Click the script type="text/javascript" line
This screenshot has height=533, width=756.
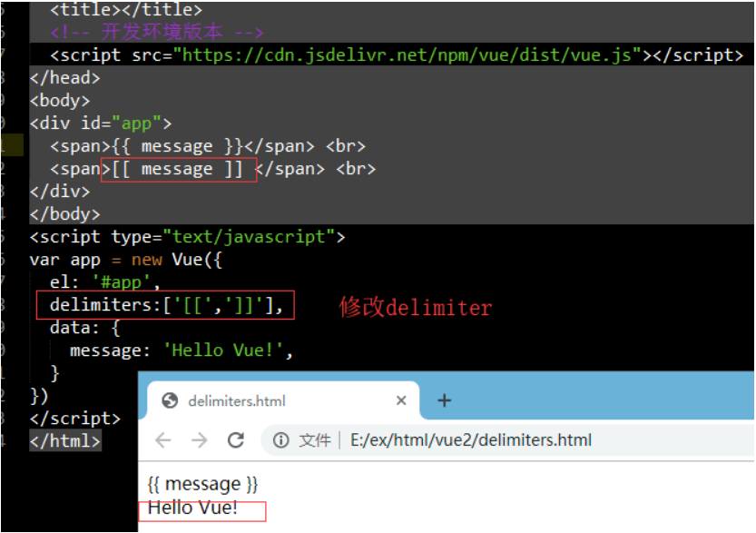tap(187, 237)
